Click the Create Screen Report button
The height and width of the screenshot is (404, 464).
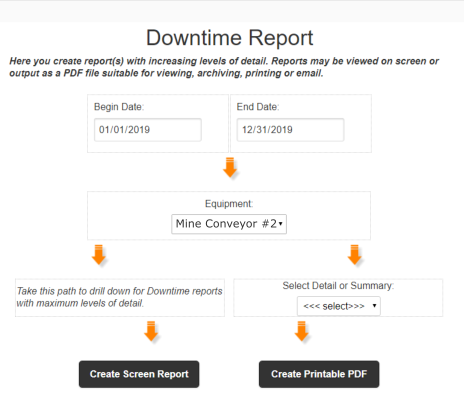point(139,374)
